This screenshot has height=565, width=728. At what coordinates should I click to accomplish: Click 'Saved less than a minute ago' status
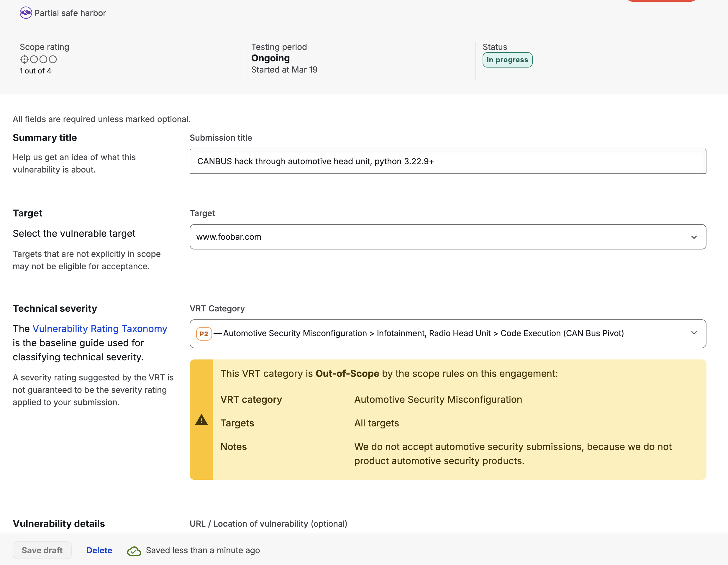point(203,550)
